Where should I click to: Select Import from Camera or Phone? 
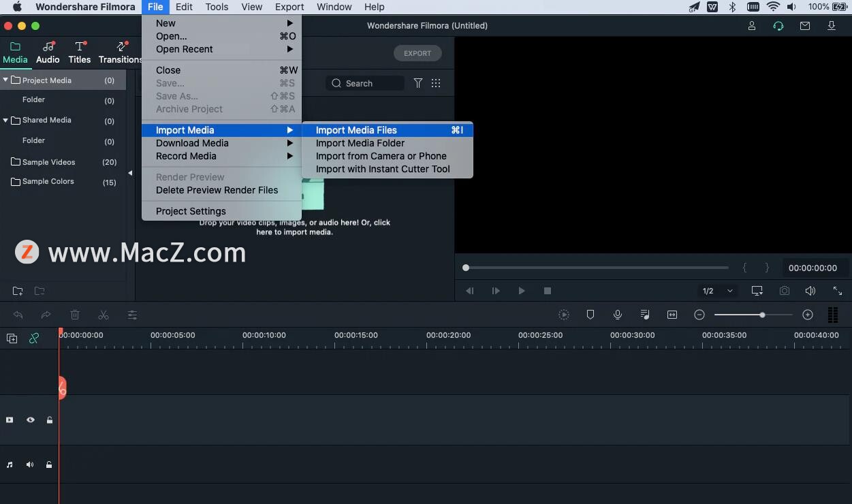pyautogui.click(x=387, y=156)
